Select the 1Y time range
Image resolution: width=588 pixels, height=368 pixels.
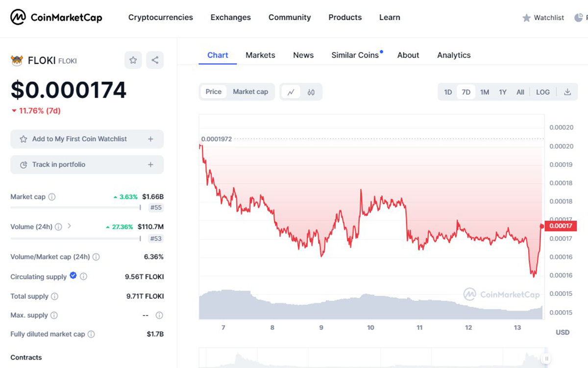[x=503, y=92]
